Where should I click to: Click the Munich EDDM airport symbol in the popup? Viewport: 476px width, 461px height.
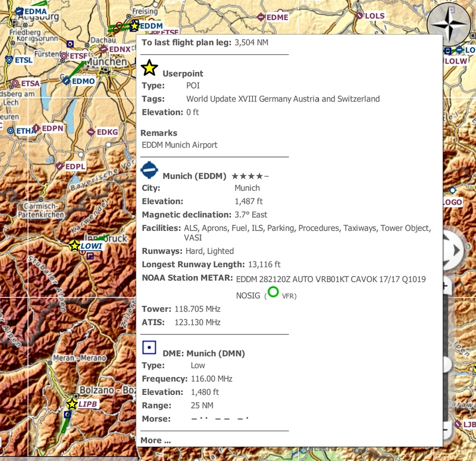click(x=149, y=171)
